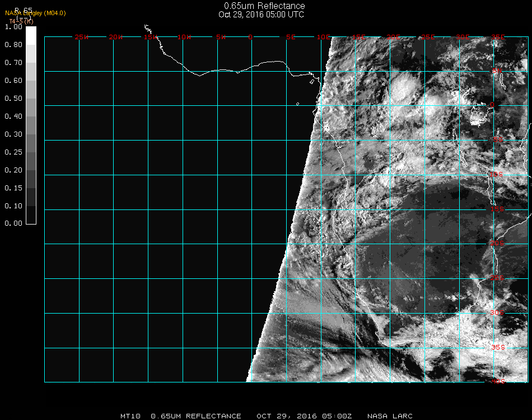The height and width of the screenshot is (420, 532).
Task: Click the 30E longitude label
Action: click(x=463, y=37)
